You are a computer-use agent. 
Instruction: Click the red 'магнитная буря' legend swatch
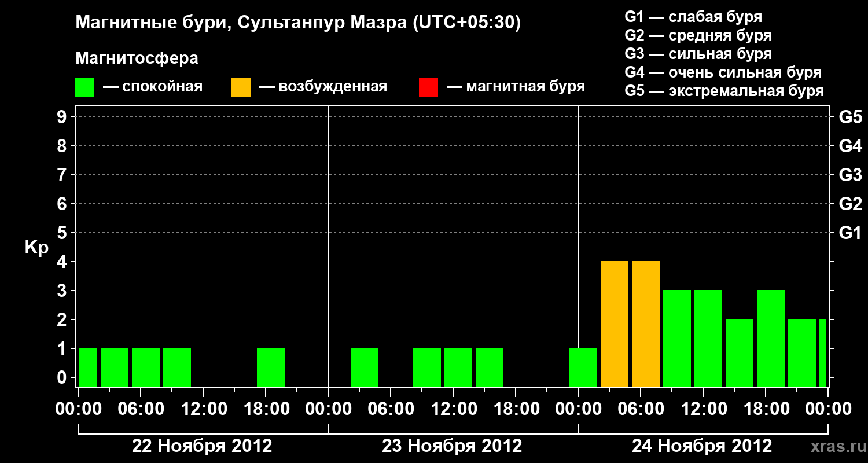[429, 87]
